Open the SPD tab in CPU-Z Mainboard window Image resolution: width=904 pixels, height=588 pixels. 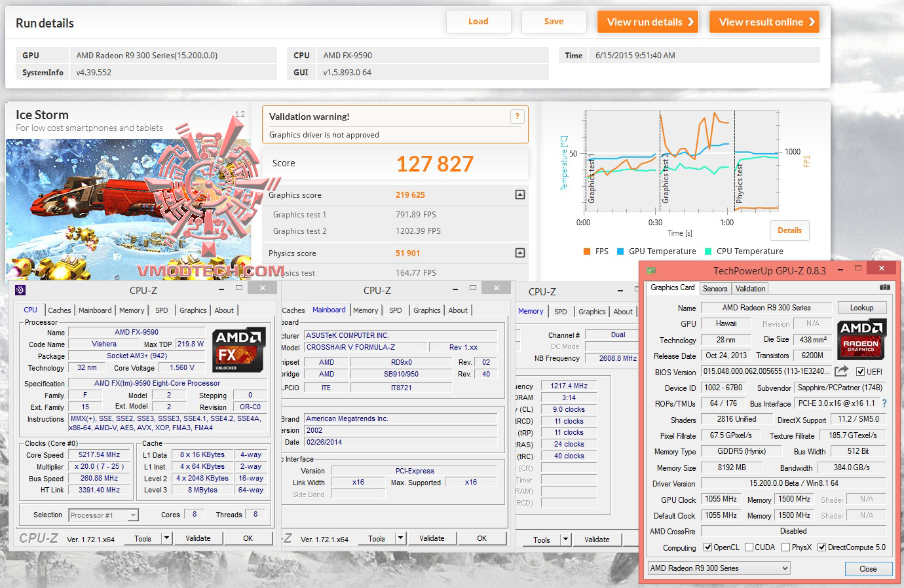(x=395, y=310)
